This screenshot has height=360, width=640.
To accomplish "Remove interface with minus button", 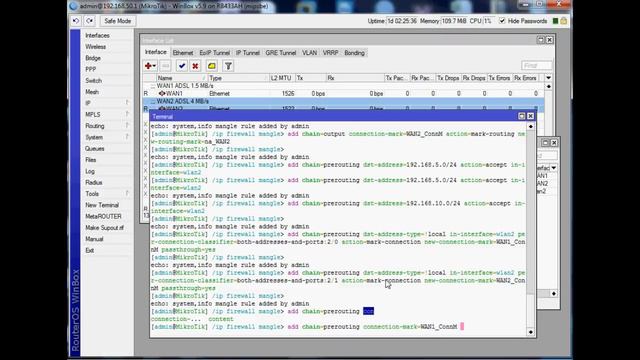I will click(x=165, y=66).
